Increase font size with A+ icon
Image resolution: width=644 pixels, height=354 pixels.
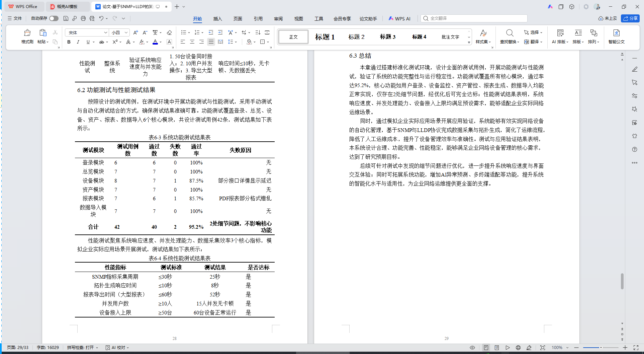135,32
